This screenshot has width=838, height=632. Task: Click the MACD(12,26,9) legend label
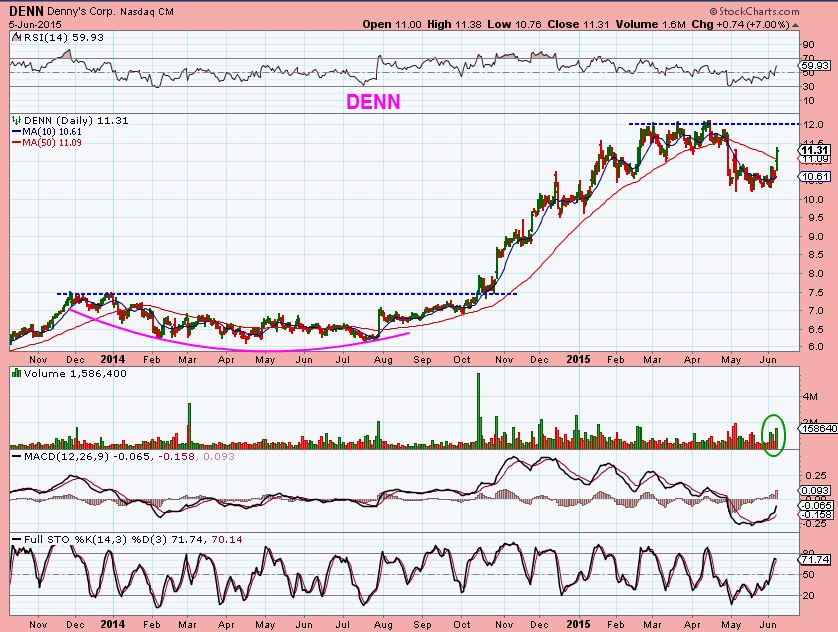pos(67,457)
